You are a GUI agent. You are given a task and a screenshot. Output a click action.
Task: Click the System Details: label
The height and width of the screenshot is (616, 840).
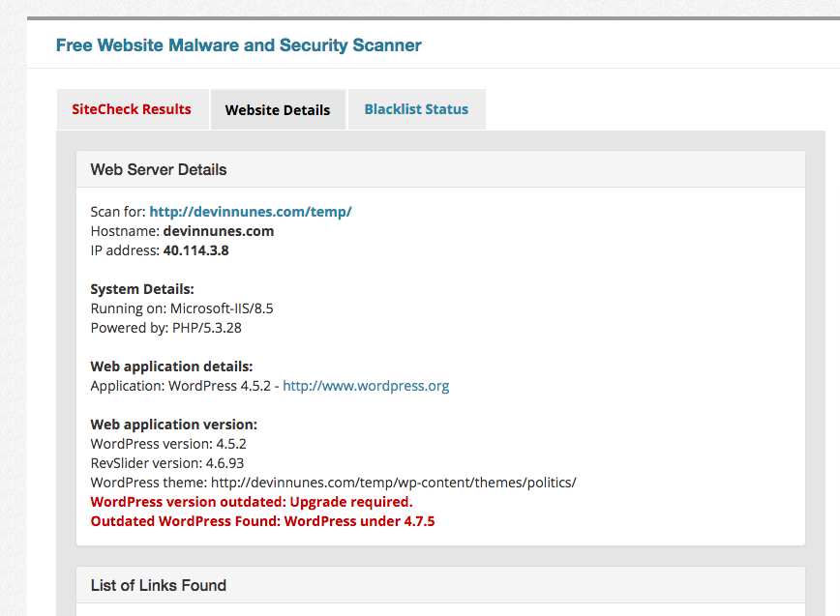(x=142, y=289)
